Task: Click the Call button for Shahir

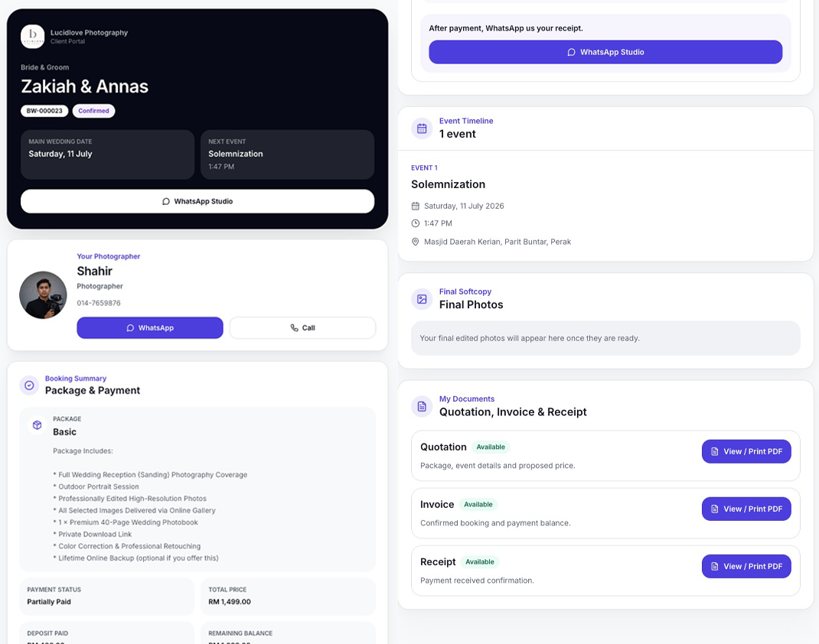Action: [x=302, y=328]
